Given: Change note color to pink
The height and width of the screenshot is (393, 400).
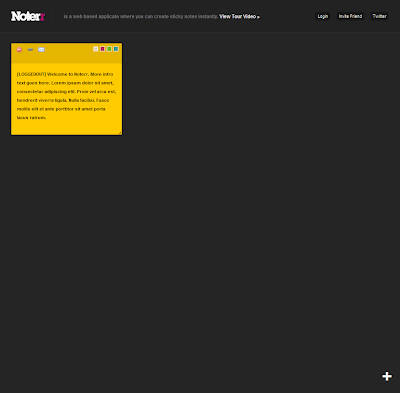Looking at the screenshot, I should [102, 49].
